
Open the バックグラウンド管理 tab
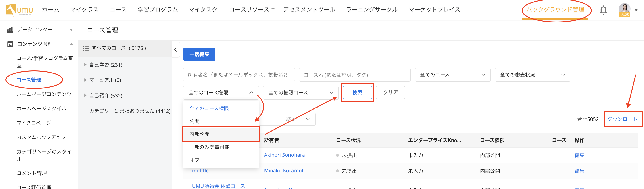(555, 10)
